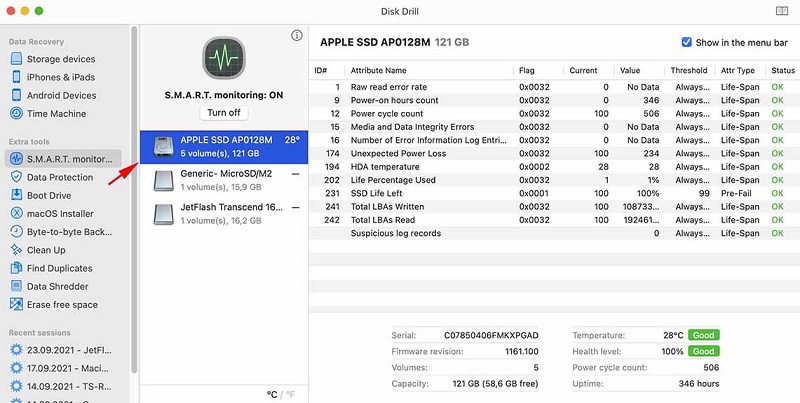800x403 pixels.
Task: Click firmware revision value 1161.100
Action: [x=521, y=351]
